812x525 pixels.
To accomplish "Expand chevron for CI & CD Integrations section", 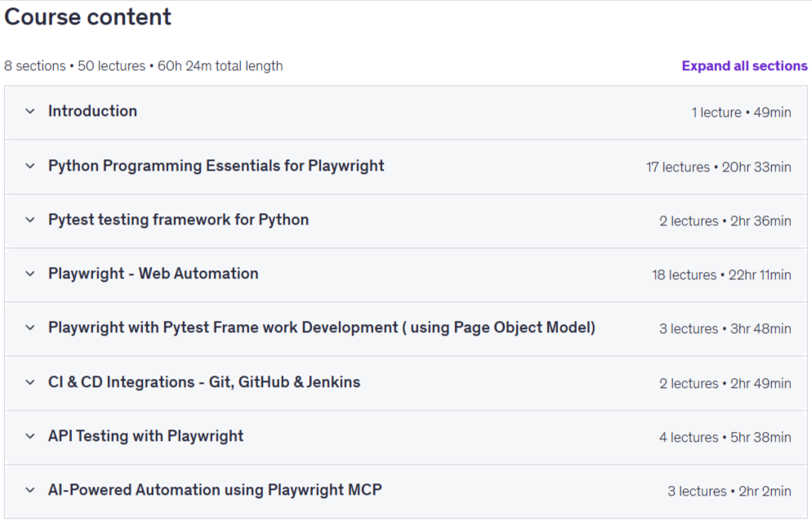I will [30, 383].
